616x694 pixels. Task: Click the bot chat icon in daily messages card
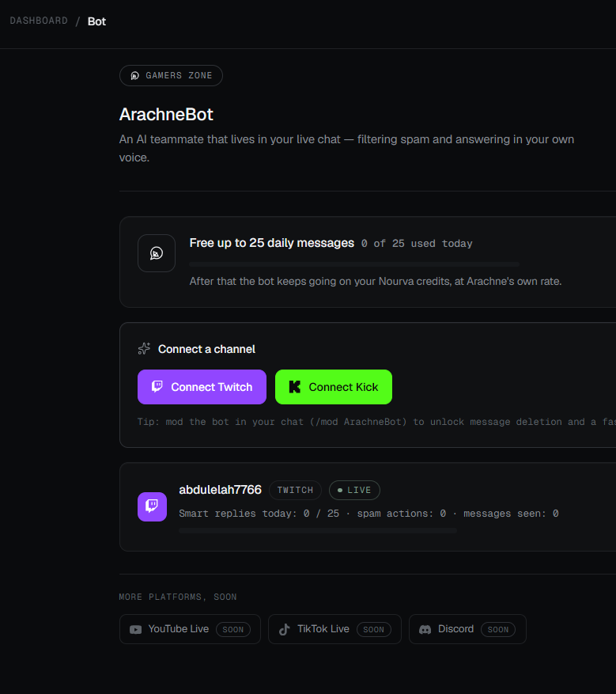[x=157, y=253]
